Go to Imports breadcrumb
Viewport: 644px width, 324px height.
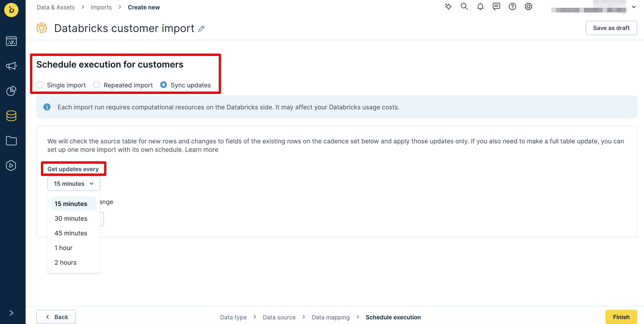[101, 7]
